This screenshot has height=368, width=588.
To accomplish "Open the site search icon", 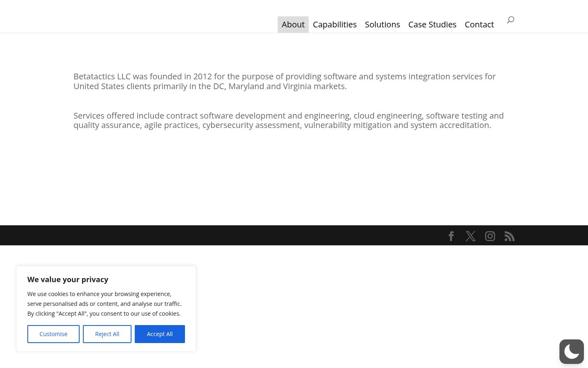I will 510,20.
